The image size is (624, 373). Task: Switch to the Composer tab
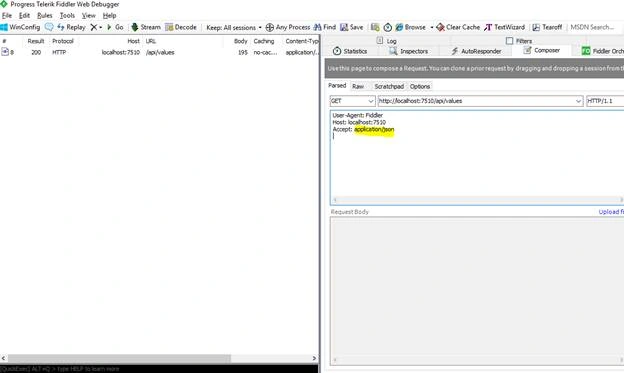pos(542,50)
